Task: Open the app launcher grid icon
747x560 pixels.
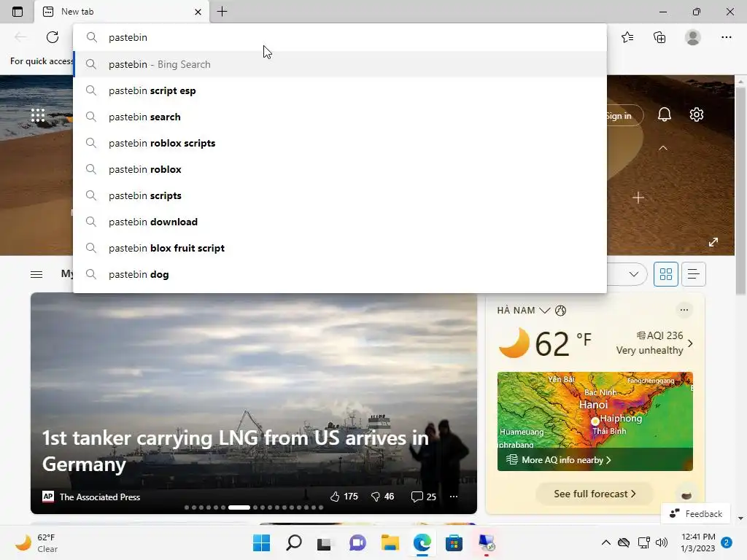Action: pos(38,114)
